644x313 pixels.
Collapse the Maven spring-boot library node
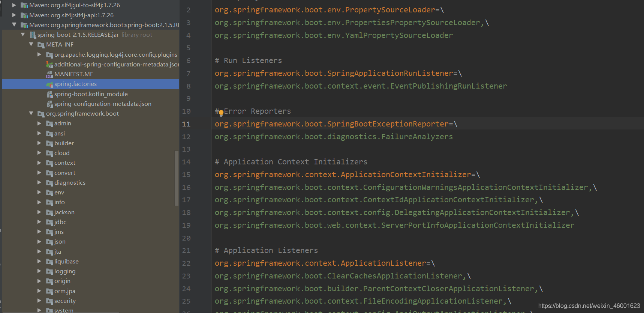pyautogui.click(x=14, y=25)
